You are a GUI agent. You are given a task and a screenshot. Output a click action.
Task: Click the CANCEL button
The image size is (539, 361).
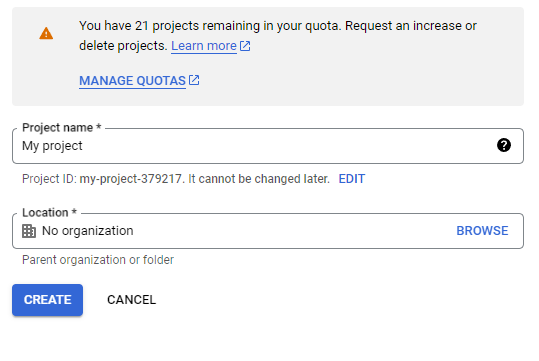point(132,300)
